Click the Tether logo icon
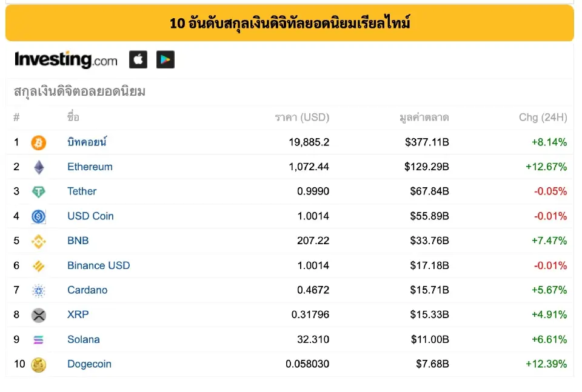This screenshot has width=582, height=392. [x=38, y=191]
